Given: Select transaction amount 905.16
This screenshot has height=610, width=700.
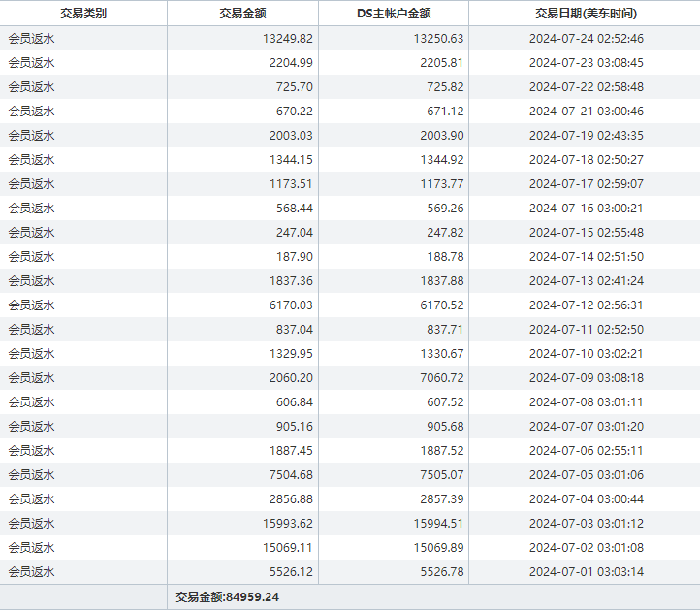Looking at the screenshot, I should coord(295,427).
